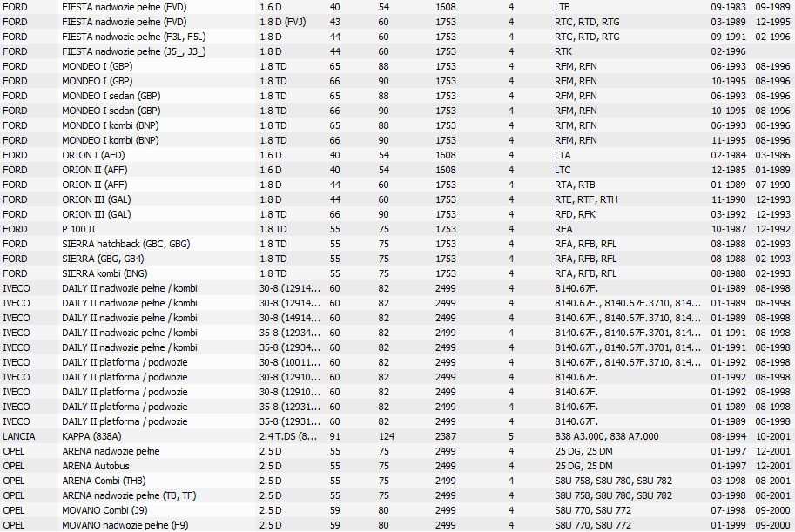The width and height of the screenshot is (795, 532).
Task: Select the FORD P 100 II row
Action: [397, 229]
